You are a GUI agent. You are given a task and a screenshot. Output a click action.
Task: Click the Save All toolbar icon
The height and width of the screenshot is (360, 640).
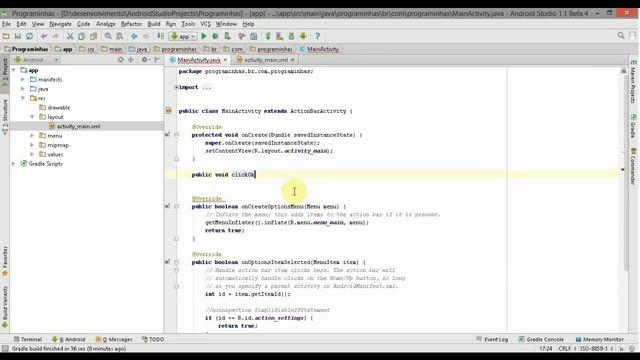click(x=18, y=36)
